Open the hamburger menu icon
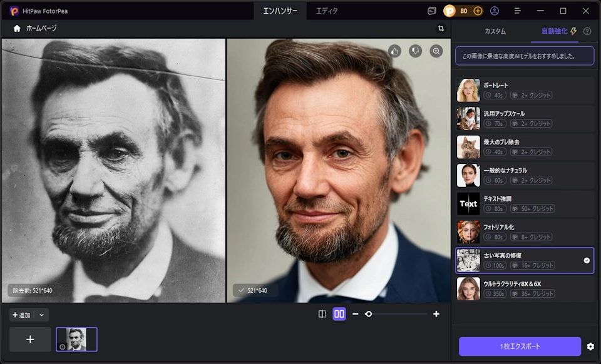601x364 pixels. (518, 11)
